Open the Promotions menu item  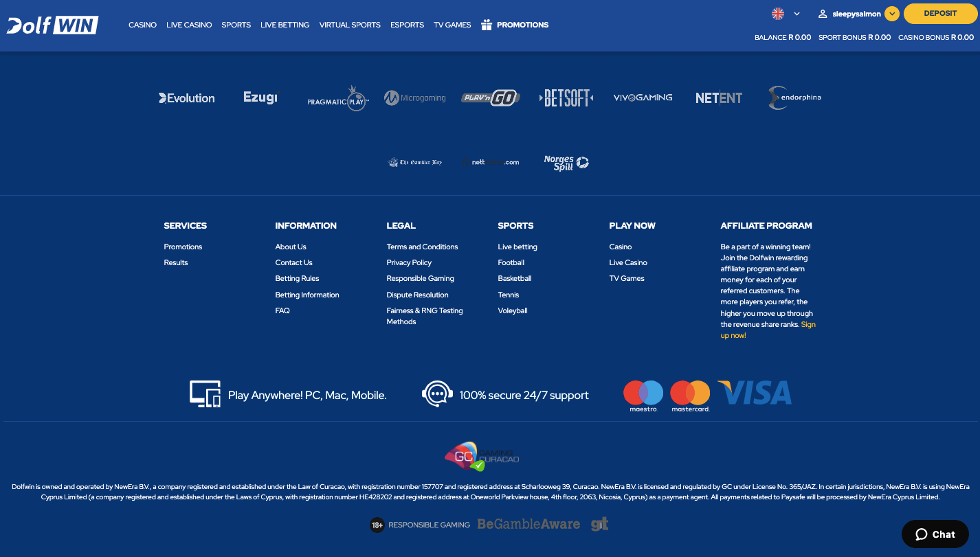522,25
